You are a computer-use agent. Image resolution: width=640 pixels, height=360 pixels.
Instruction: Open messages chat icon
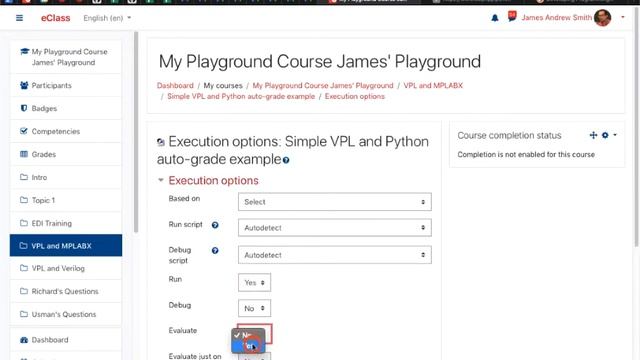512,16
